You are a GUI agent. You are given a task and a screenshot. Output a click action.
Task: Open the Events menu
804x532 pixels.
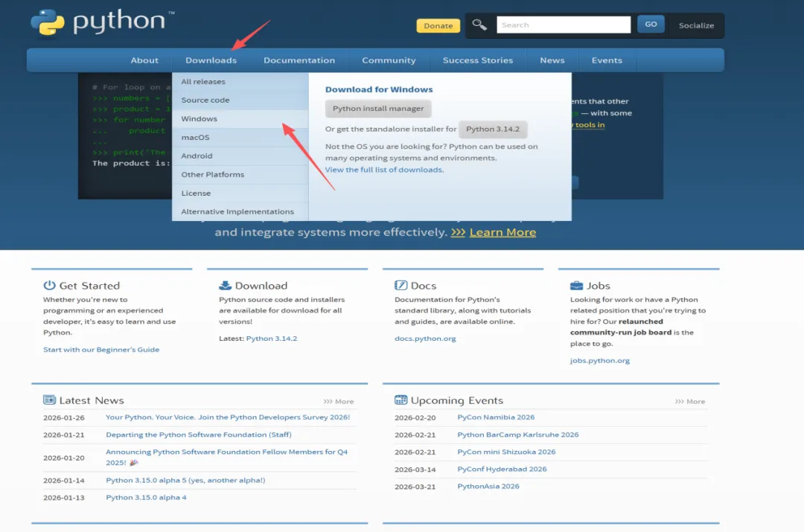coord(607,60)
